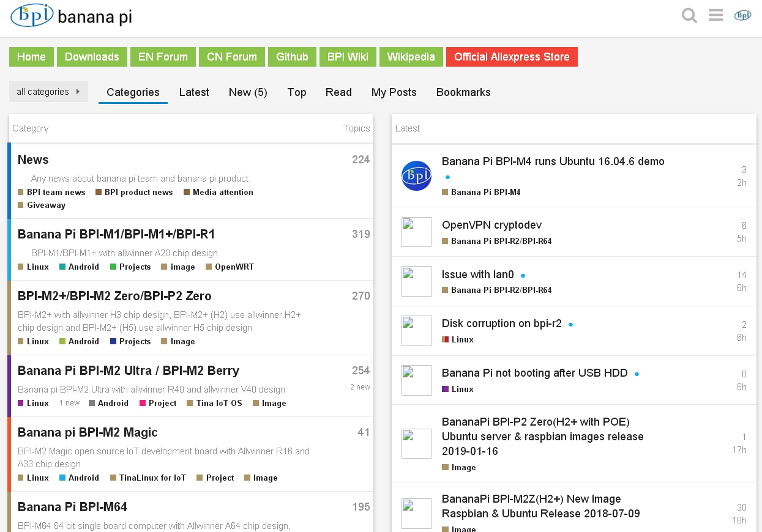Image resolution: width=762 pixels, height=532 pixels.
Task: Visit the Official Aliexpress Store button
Action: (x=512, y=57)
